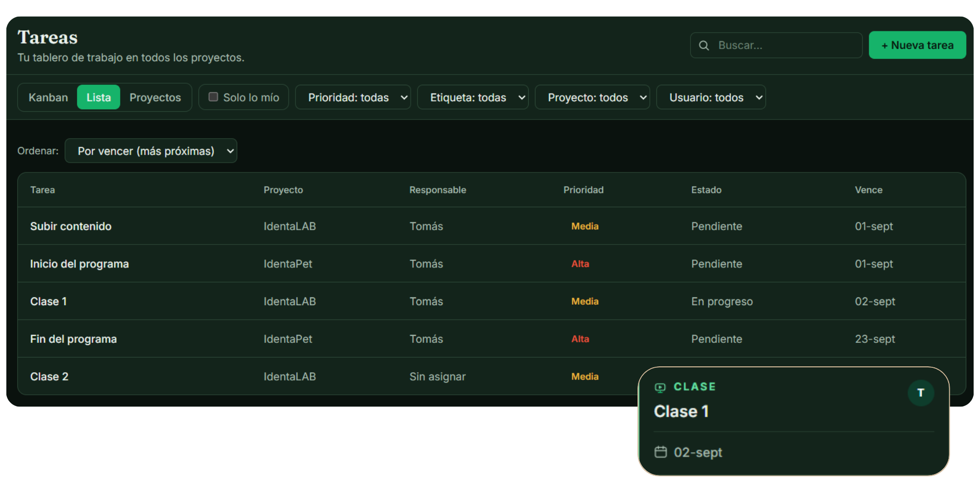The height and width of the screenshot is (503, 980).
Task: Click the Alta priority of Inicio del programa
Action: 580,264
